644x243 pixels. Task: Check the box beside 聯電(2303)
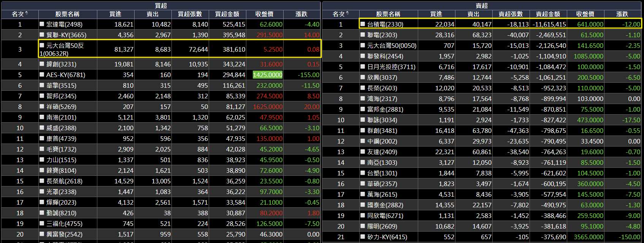click(x=363, y=35)
